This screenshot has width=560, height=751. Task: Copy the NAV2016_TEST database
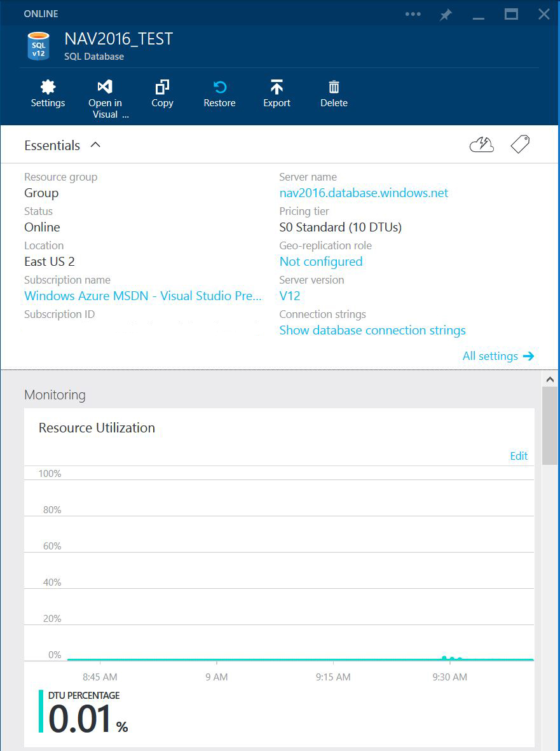162,94
